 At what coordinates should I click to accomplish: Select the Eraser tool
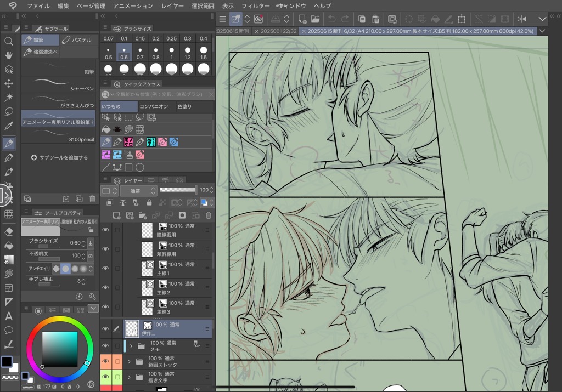9,231
